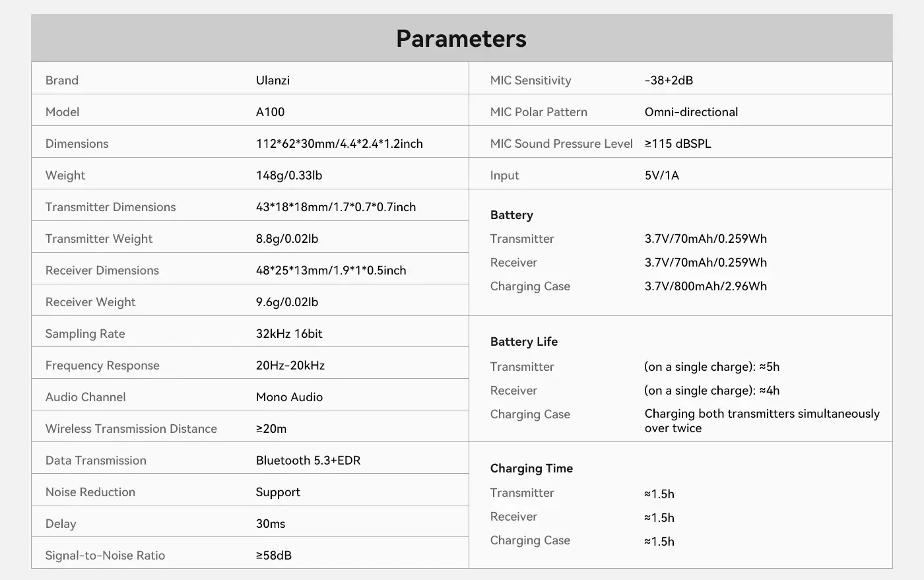The width and height of the screenshot is (924, 580).
Task: Click the Brand value Ulanzi
Action: click(x=273, y=81)
